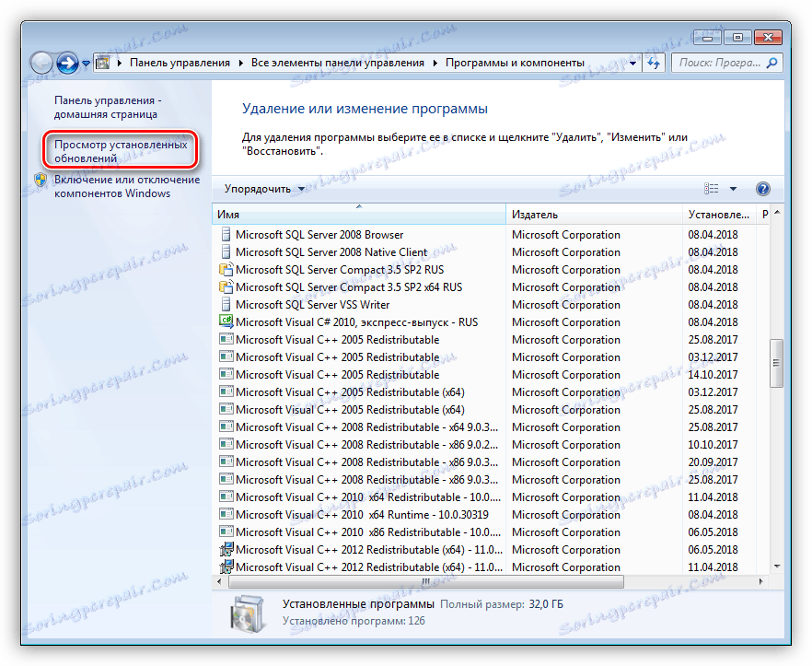Sort by the 'Установле...' column header
This screenshot has height=666, width=812.
coord(719,214)
